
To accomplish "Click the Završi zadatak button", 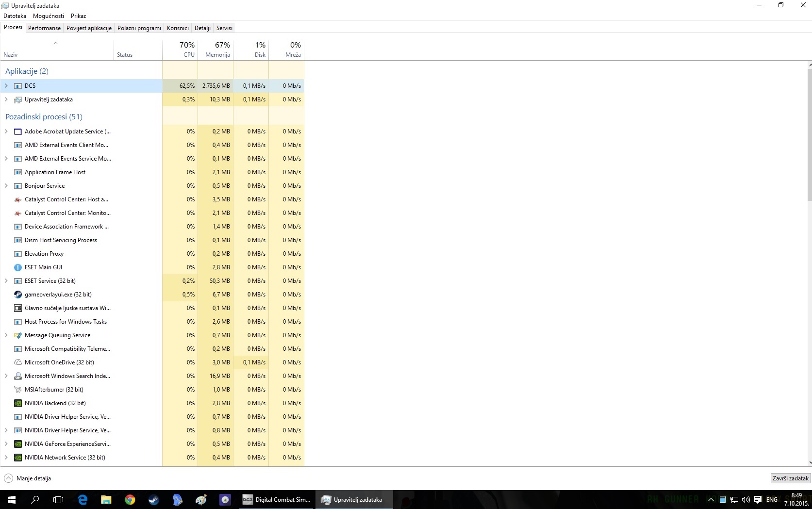I will (791, 478).
